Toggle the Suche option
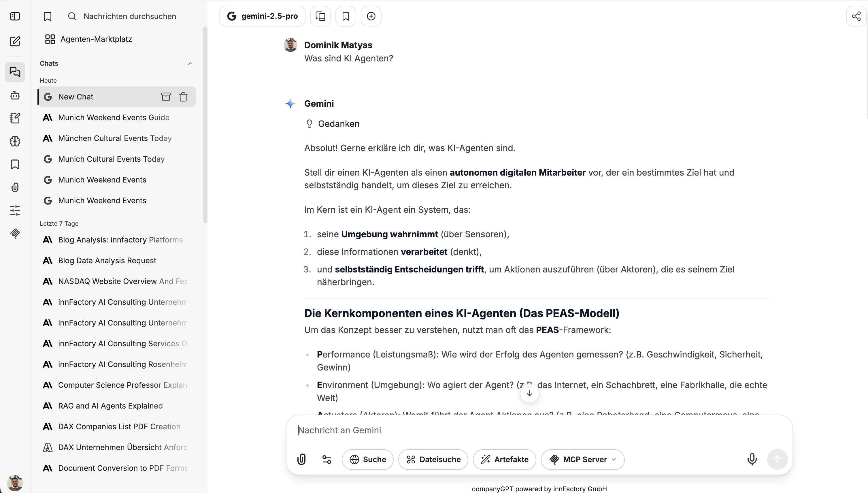This screenshot has width=868, height=493. [368, 459]
